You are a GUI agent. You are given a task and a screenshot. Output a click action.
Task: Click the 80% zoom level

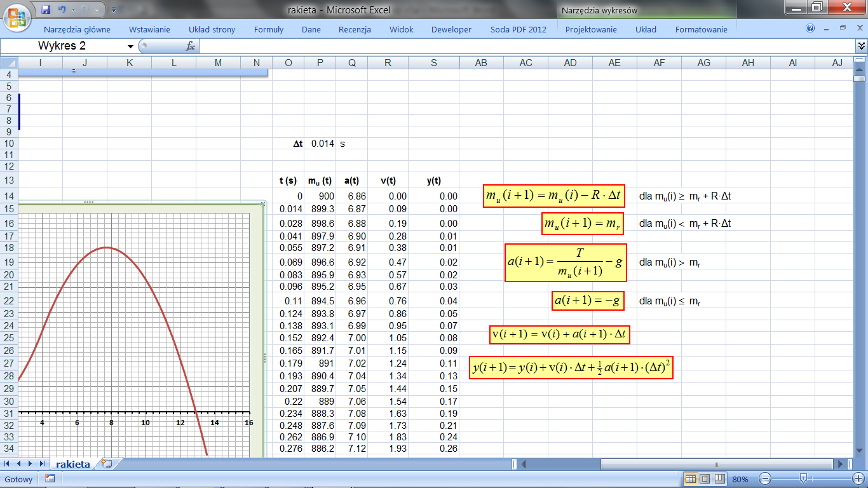tap(740, 479)
